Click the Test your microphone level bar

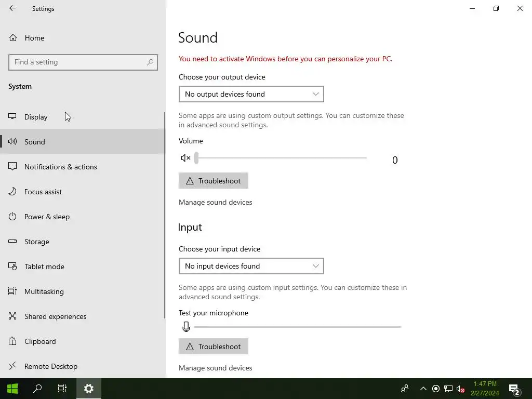point(298,327)
